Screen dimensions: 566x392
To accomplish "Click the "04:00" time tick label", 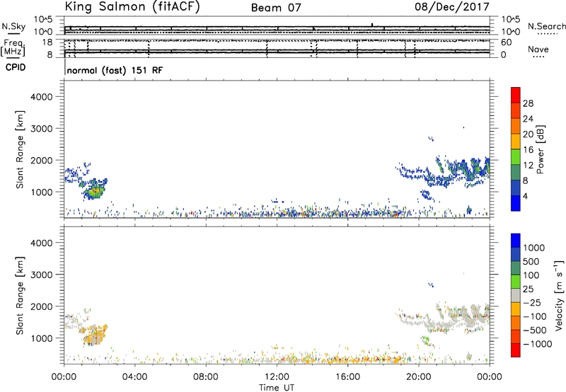I will click(x=134, y=377).
